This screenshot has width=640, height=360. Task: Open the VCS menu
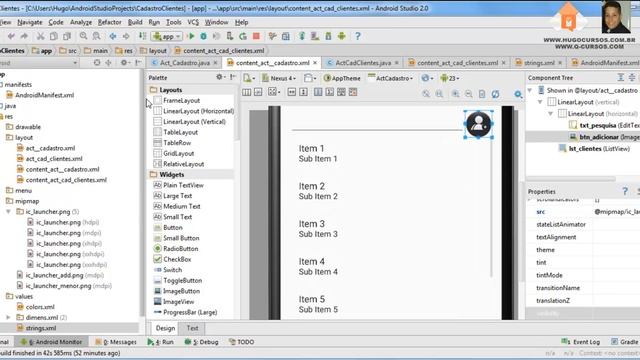click(x=193, y=22)
